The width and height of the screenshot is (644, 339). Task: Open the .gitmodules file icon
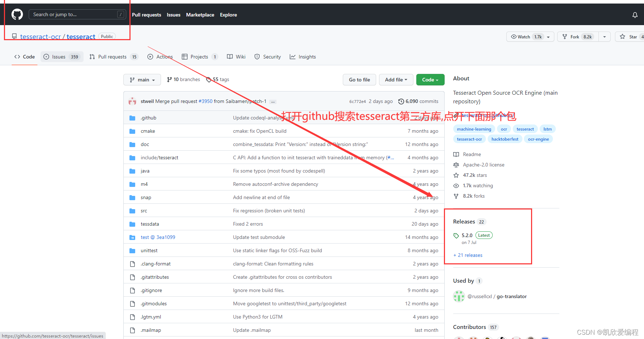pyautogui.click(x=132, y=304)
